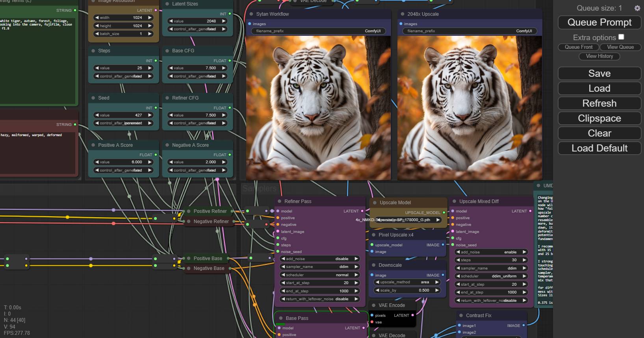Open upscale_method dropdown in Downscale node
This screenshot has height=338, width=644.
pos(406,282)
